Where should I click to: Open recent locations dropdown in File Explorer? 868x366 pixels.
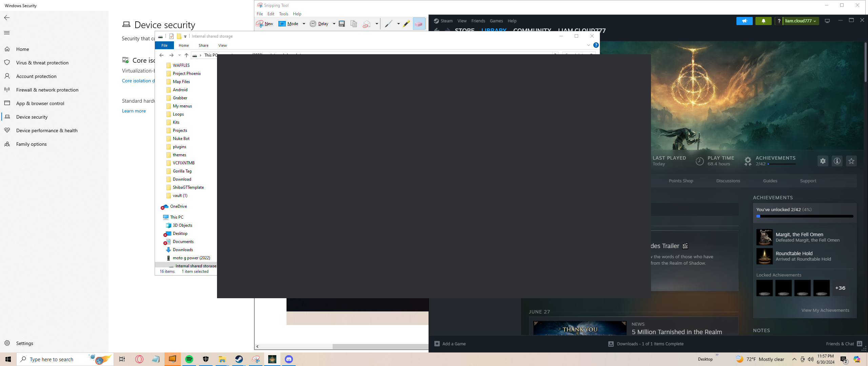click(x=179, y=55)
